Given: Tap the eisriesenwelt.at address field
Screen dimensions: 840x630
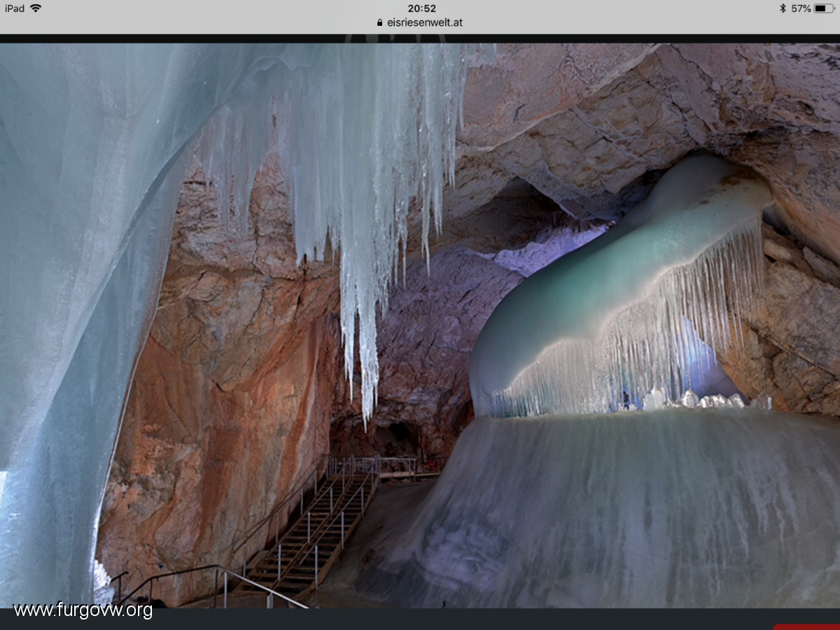Looking at the screenshot, I should tap(420, 22).
